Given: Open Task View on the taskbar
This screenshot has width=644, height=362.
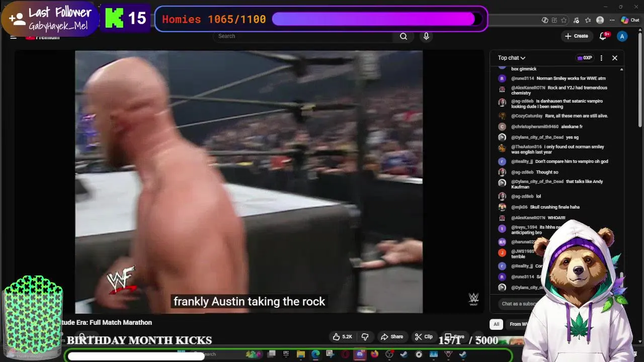Looking at the screenshot, I should tap(271, 354).
